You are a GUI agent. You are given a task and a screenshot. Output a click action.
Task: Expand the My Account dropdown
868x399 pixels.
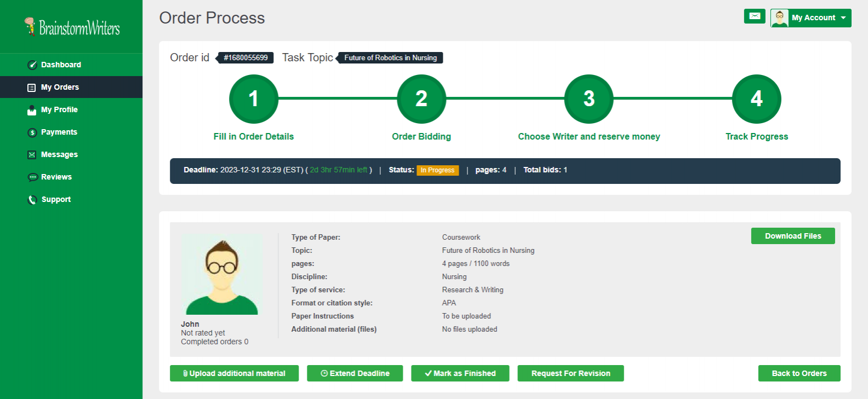(811, 18)
